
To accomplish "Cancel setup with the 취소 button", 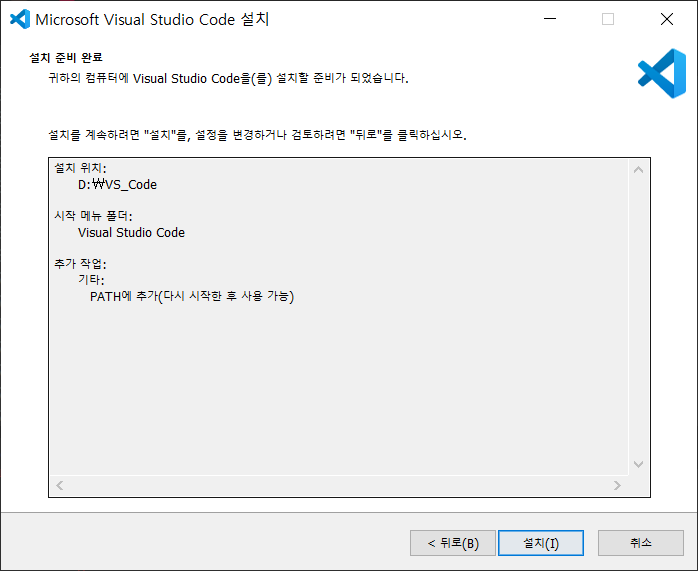I will (641, 543).
